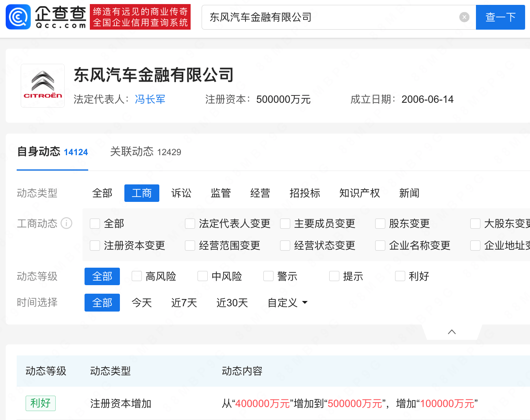
Task: Select 全部 in the 时间选择 row
Action: click(102, 303)
